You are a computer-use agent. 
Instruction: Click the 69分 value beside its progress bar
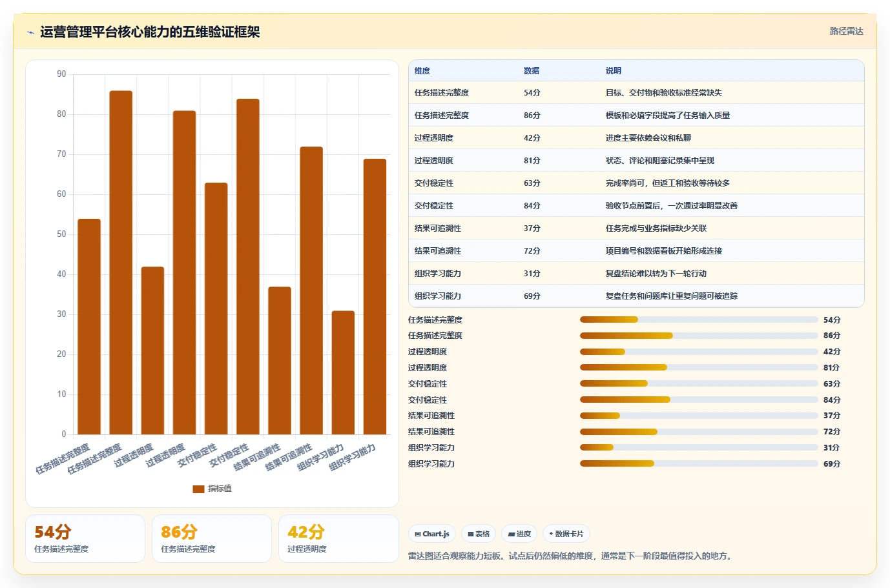click(832, 464)
